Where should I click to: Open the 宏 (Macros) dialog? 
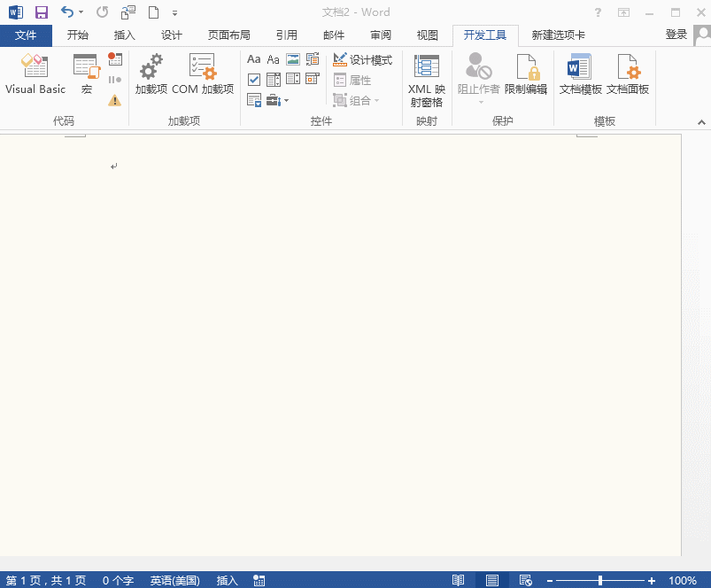point(87,73)
